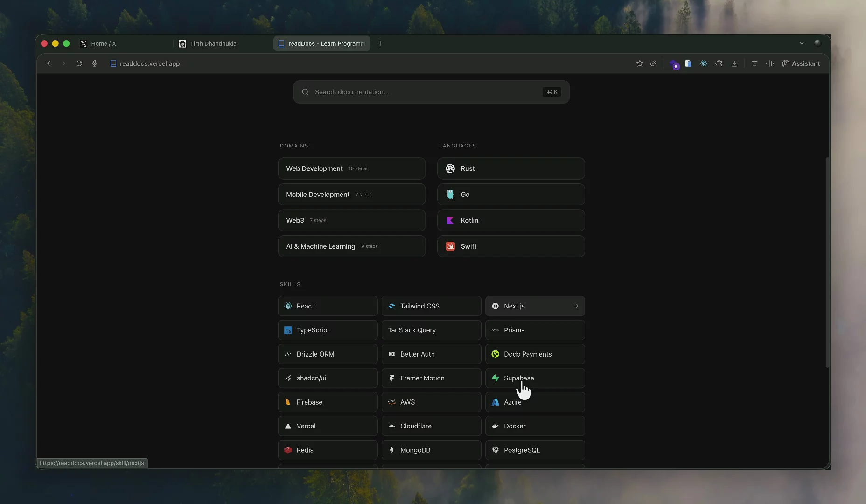
Task: Open the Next.js skill card
Action: pos(535,306)
